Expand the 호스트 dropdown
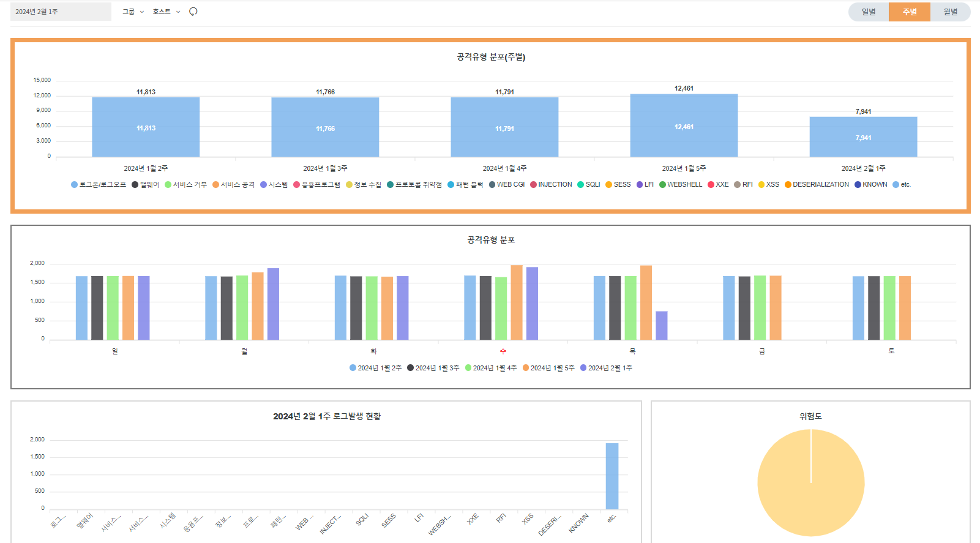Image resolution: width=980 pixels, height=543 pixels. click(x=166, y=12)
